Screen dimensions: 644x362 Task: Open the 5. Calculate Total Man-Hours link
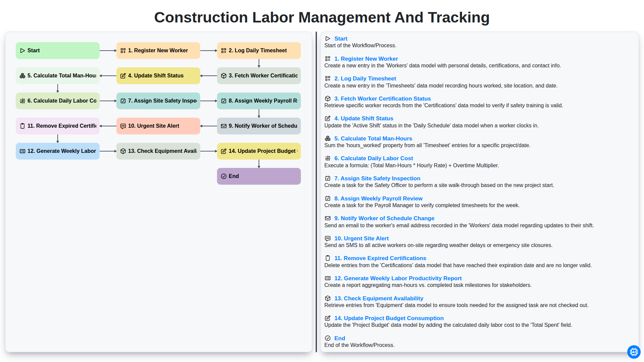click(373, 138)
